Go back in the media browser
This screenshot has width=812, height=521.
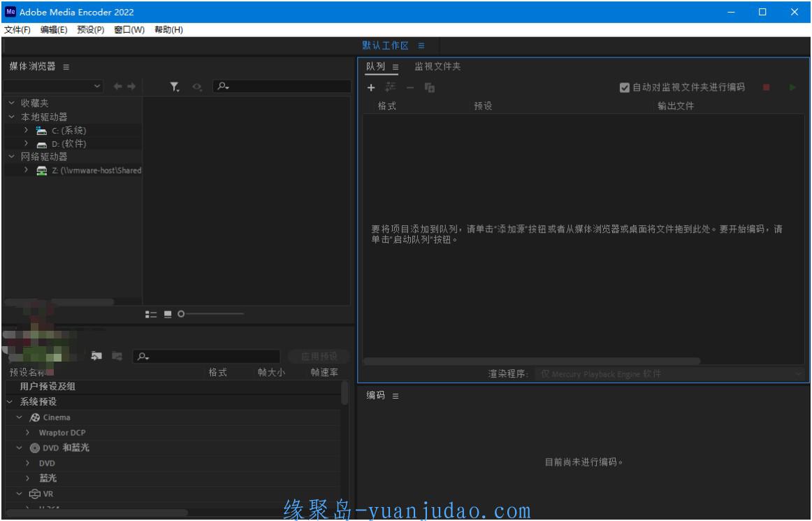click(117, 87)
